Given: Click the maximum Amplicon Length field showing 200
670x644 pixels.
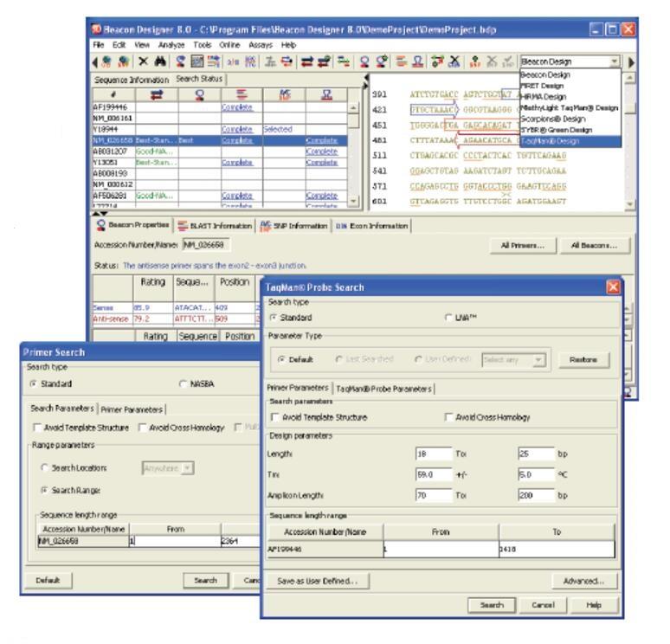Looking at the screenshot, I should 536,496.
